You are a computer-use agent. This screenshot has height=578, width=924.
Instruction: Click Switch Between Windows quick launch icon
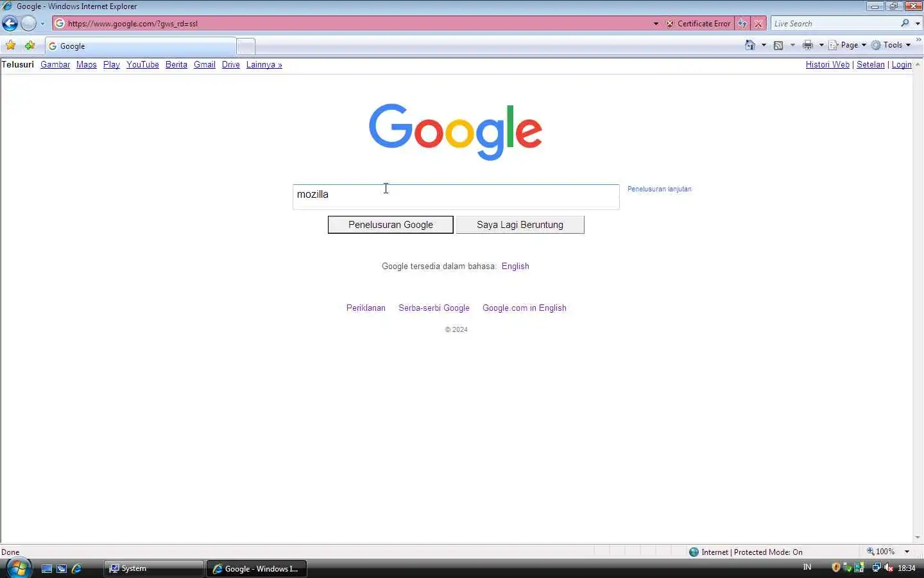62,568
